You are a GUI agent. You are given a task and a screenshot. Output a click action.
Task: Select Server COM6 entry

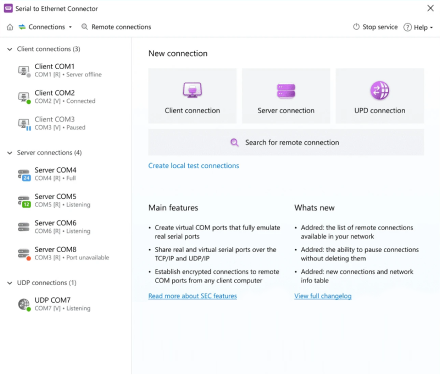click(66, 227)
